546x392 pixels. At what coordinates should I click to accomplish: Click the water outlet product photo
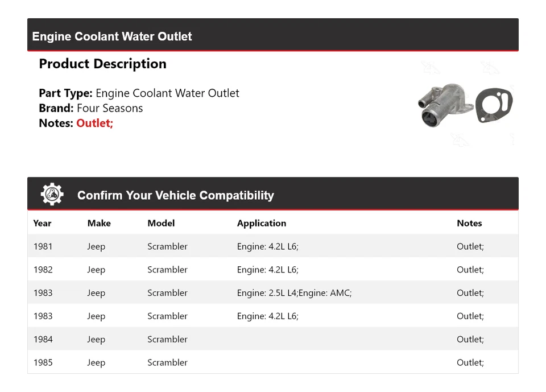[442, 105]
